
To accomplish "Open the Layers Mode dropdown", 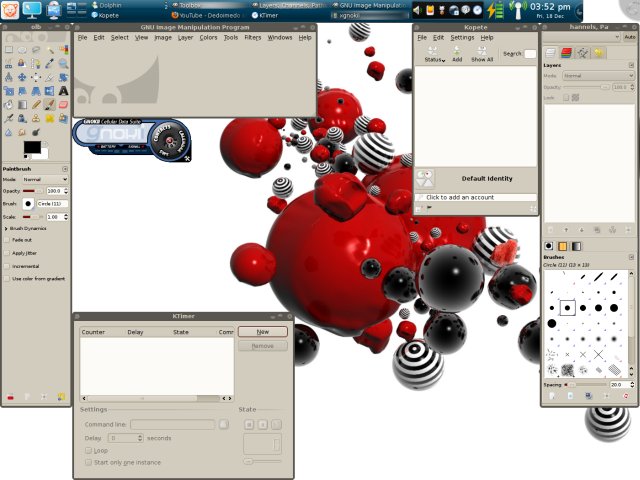I will tap(598, 76).
